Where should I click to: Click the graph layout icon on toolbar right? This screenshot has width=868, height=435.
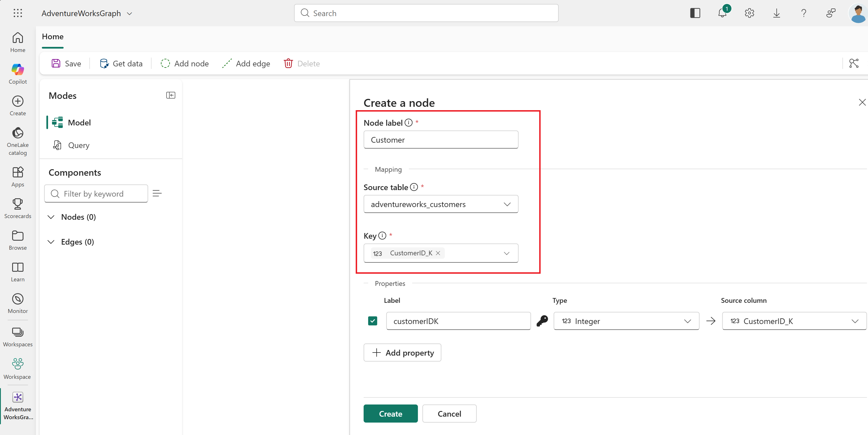click(854, 63)
